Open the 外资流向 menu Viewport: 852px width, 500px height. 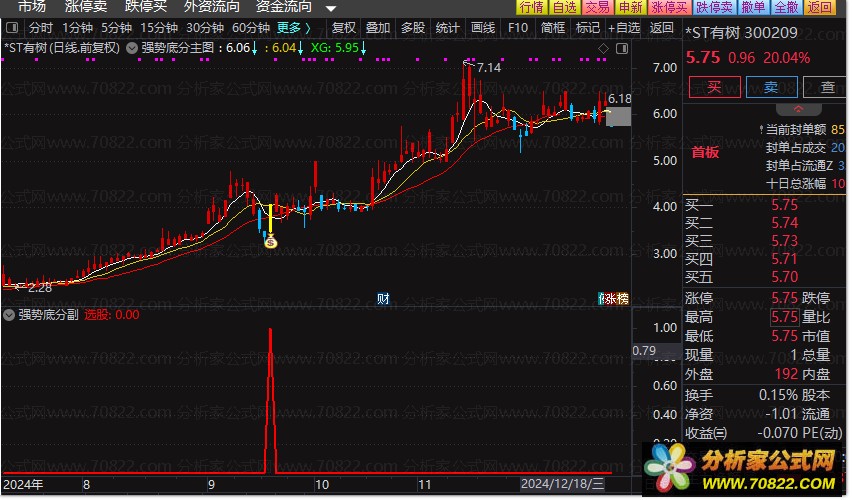tap(211, 7)
